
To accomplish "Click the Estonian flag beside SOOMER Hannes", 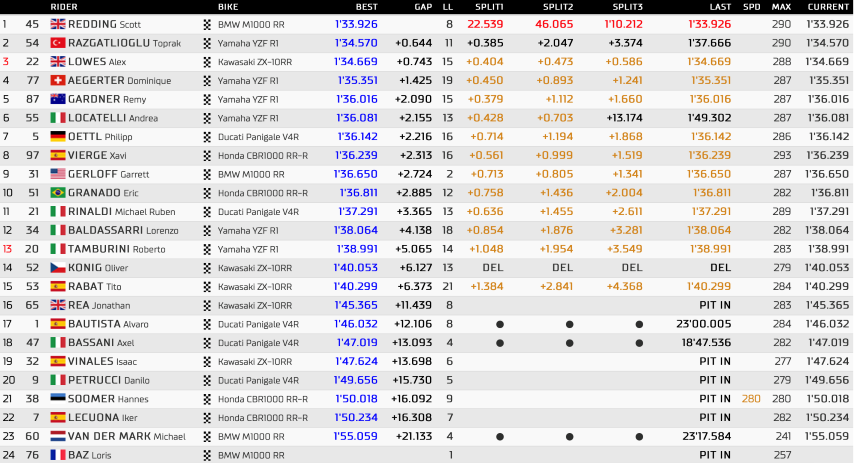I will click(x=58, y=399).
